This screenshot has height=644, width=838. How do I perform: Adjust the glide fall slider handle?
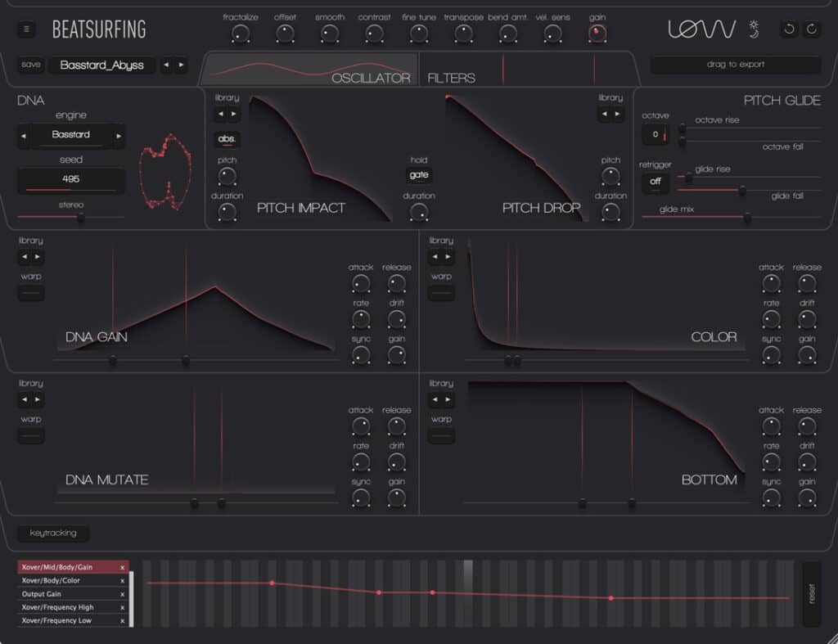tap(742, 191)
